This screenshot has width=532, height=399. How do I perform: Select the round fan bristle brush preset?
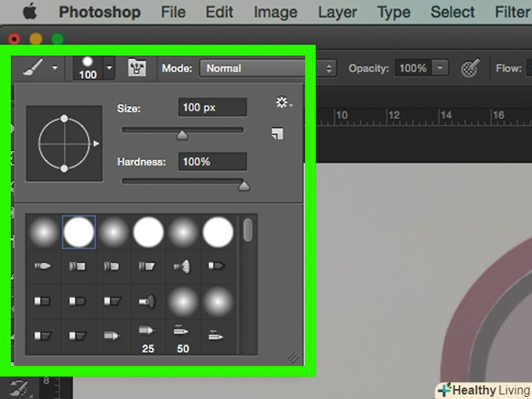(x=183, y=266)
